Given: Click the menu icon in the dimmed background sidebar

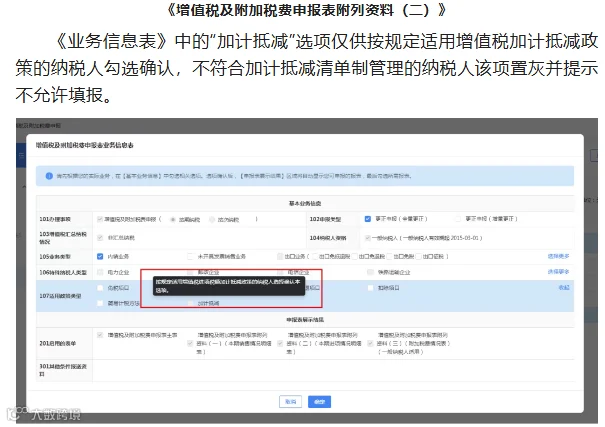Looking at the screenshot, I should click(x=21, y=155).
